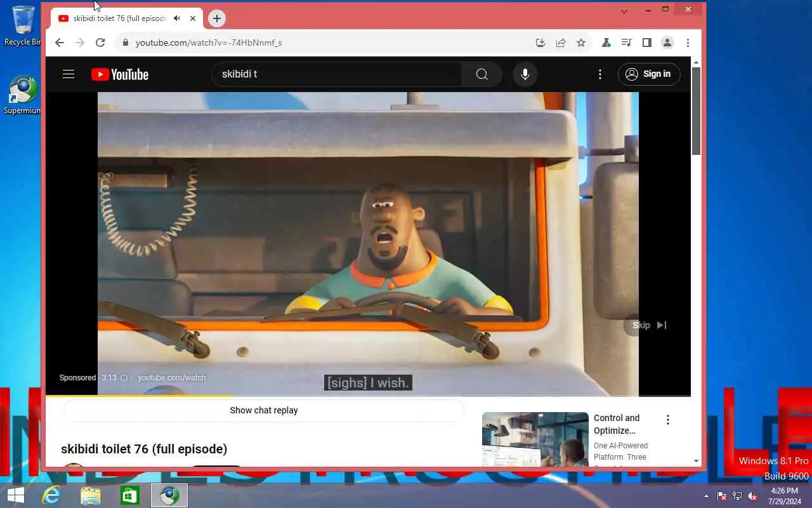Click scrollbar up arrow

pyautogui.click(x=696, y=62)
